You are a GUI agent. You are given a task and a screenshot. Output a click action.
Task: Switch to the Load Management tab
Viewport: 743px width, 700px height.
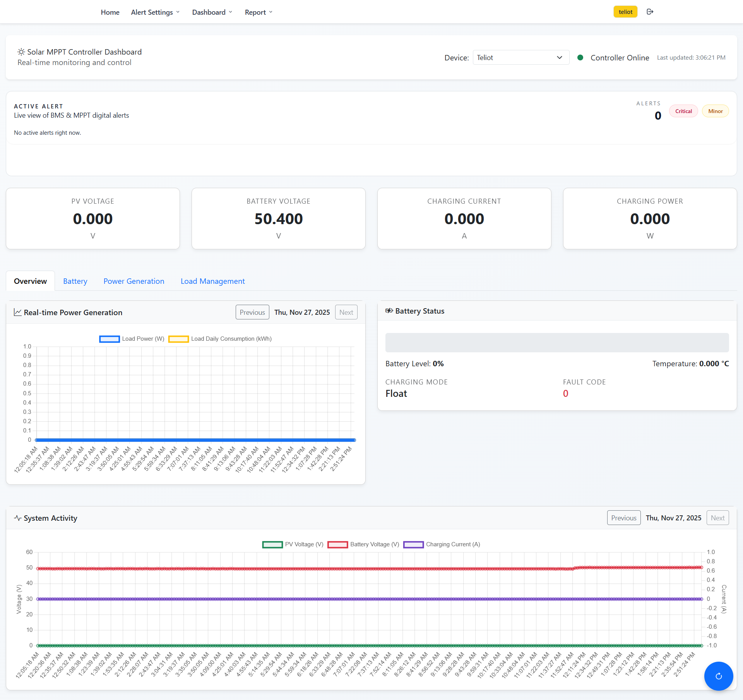[x=212, y=281]
